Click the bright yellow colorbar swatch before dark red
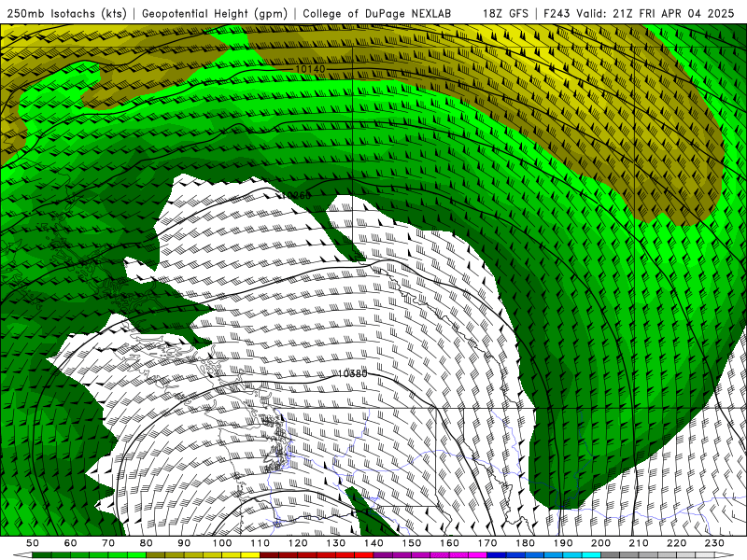 250,555
